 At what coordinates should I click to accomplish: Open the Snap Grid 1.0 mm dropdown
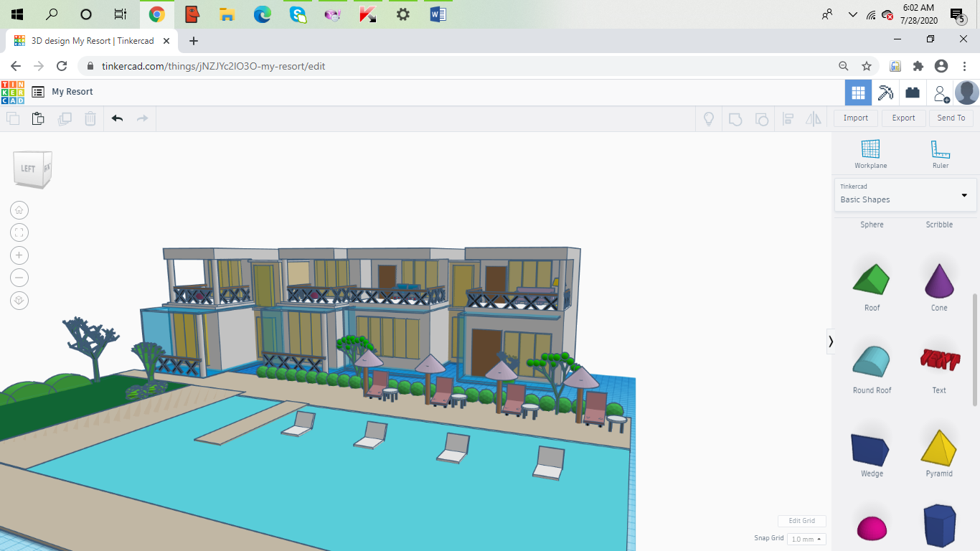coord(806,539)
